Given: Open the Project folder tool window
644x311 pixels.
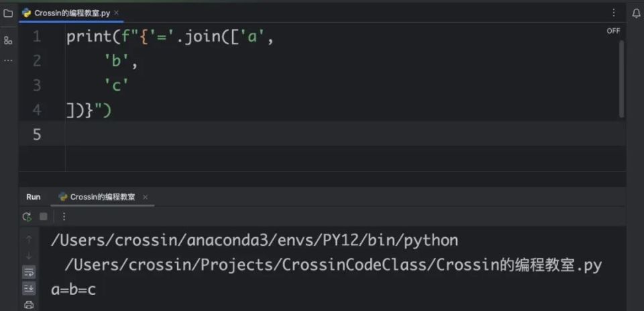Looking at the screenshot, I should [8, 13].
